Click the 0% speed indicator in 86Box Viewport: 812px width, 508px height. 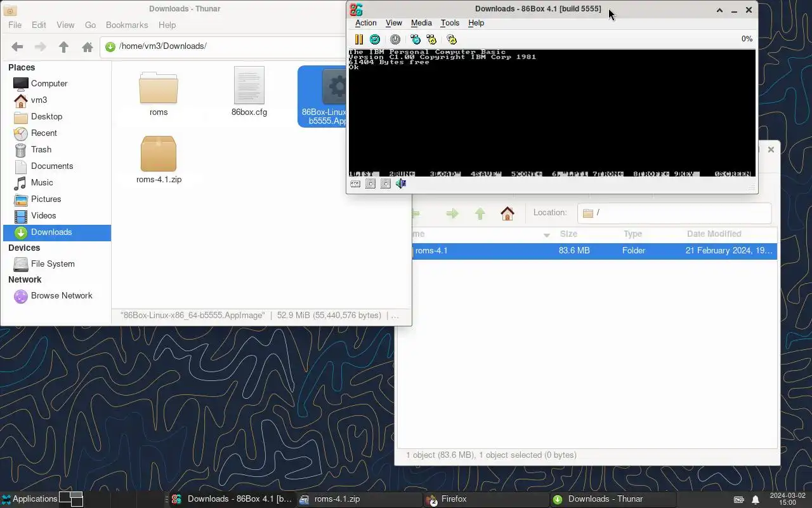747,39
